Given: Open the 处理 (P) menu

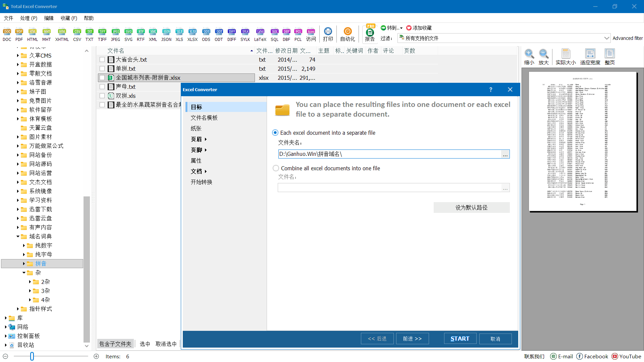Looking at the screenshot, I should pos(29,18).
